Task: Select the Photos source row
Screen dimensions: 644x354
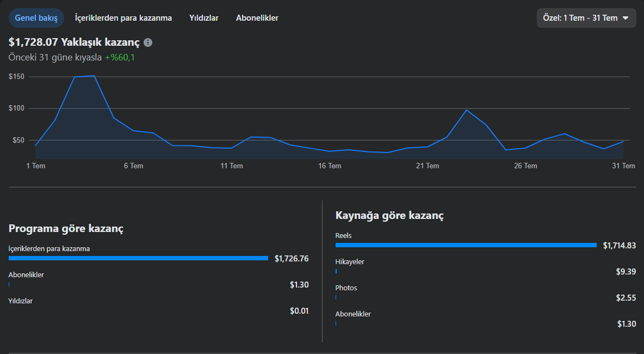Action: point(486,293)
